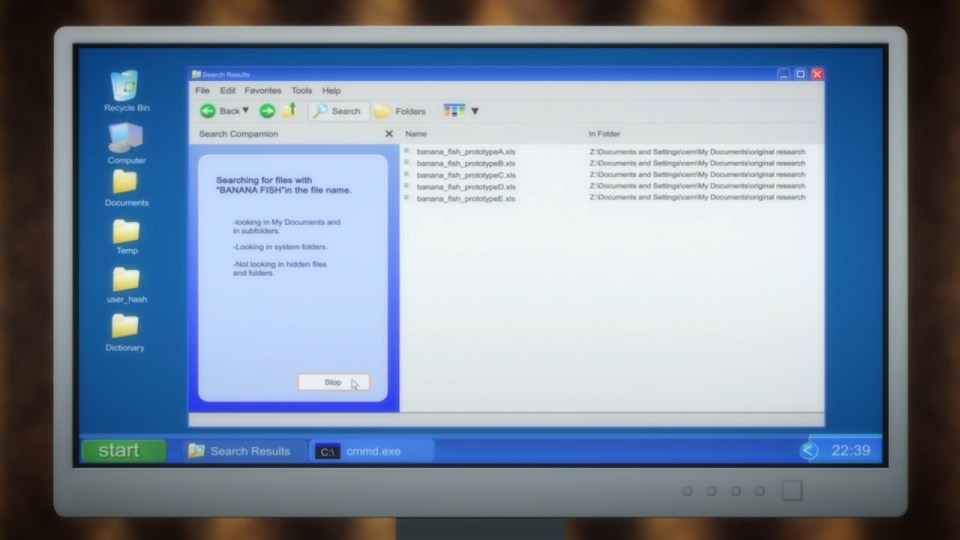Click the start button
960x540 pixels.
123,451
